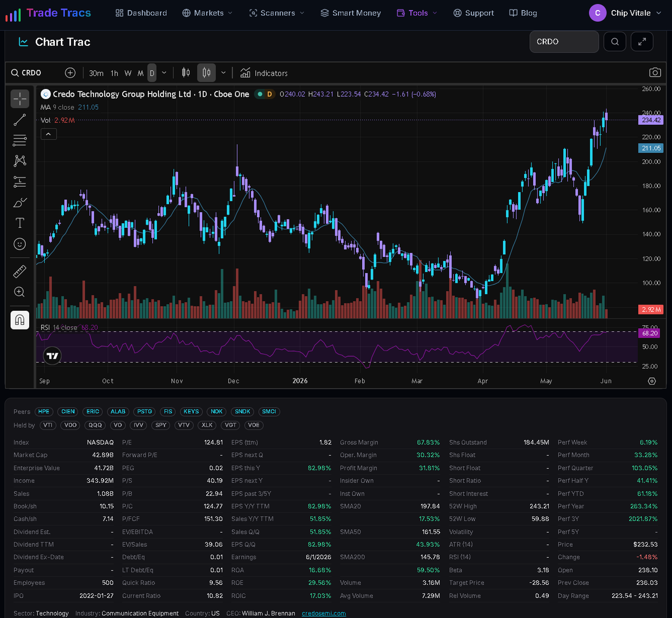Screen dimensions: 672x618
Task: Open ETF holder VTI
Action: pyautogui.click(x=48, y=425)
